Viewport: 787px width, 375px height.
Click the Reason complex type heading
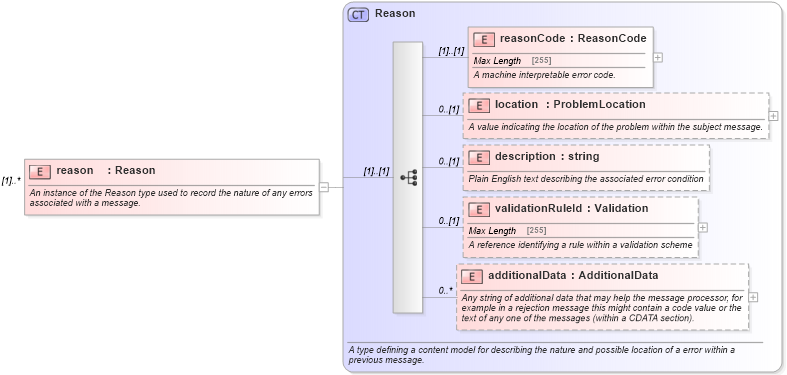click(x=395, y=14)
